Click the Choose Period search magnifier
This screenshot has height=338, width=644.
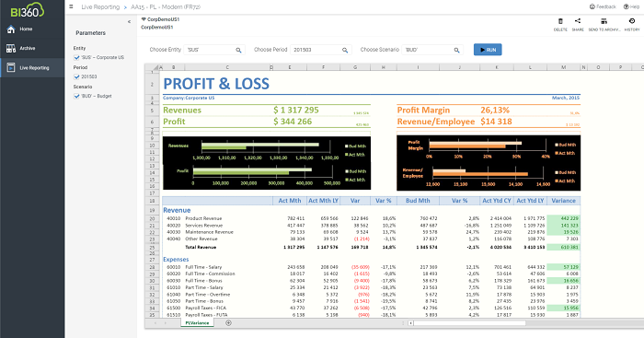tap(345, 50)
